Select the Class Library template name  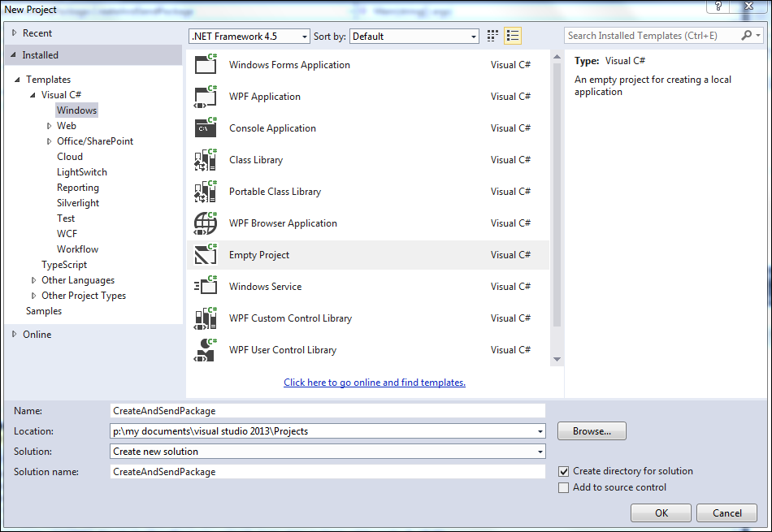pos(256,160)
